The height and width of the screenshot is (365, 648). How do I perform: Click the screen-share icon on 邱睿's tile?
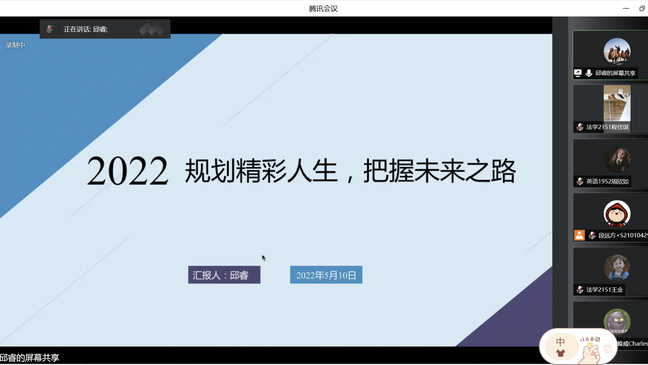coord(578,73)
